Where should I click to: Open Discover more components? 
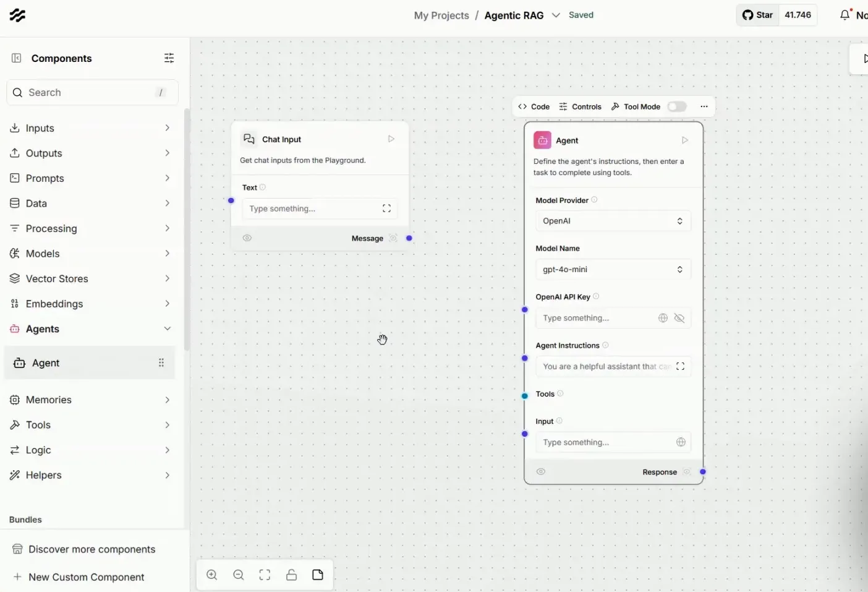coord(84,549)
